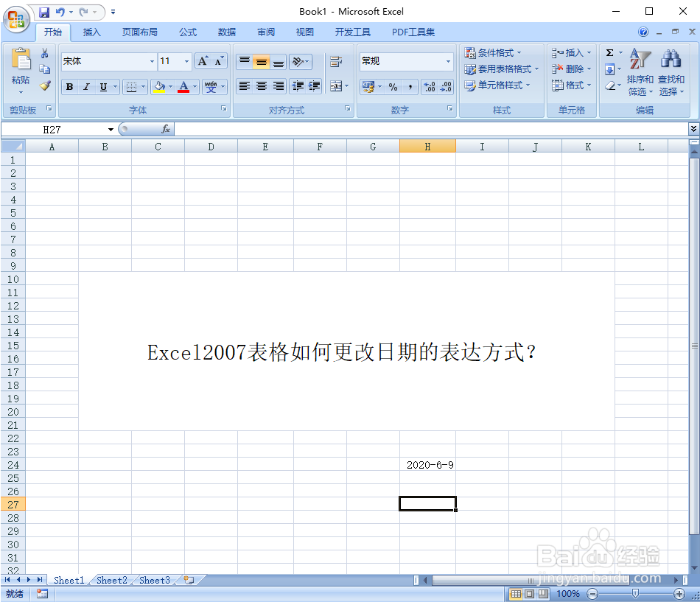
Task: Click the Office button logo
Action: coord(16,19)
